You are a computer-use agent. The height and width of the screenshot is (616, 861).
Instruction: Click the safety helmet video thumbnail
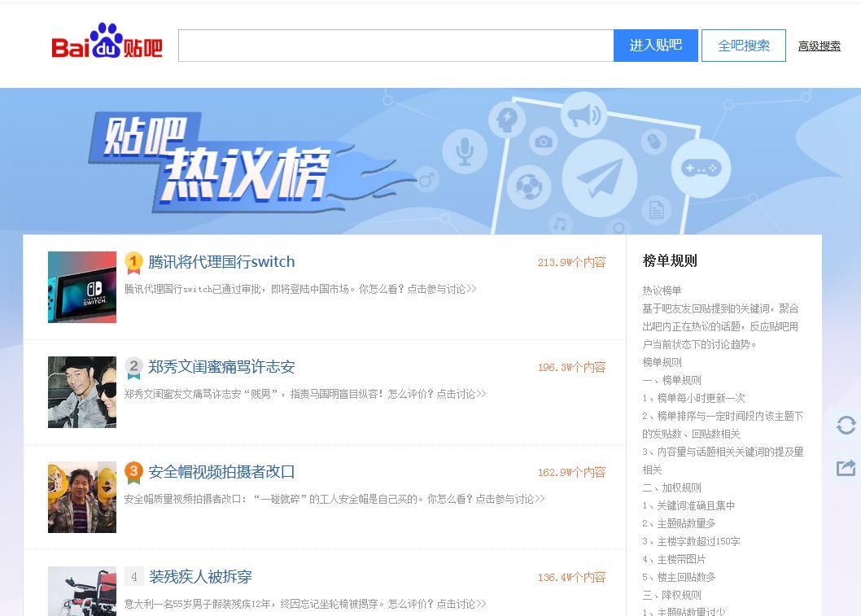[82, 497]
